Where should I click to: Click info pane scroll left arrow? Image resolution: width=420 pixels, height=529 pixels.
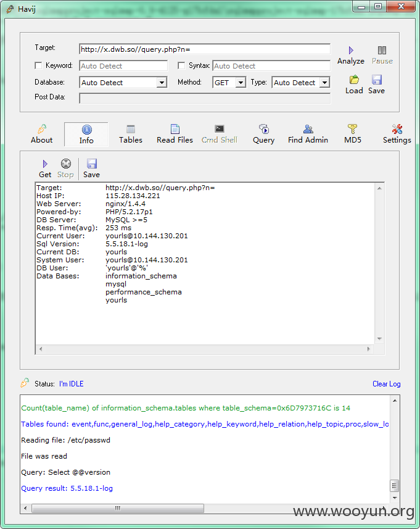(41, 349)
